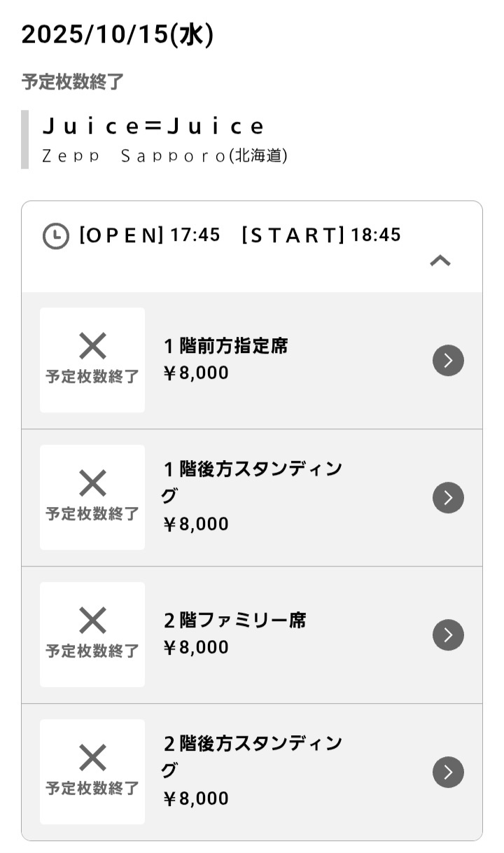
Task: Click the sold-out X icon for 1階後方スタンディング
Action: coord(92,484)
